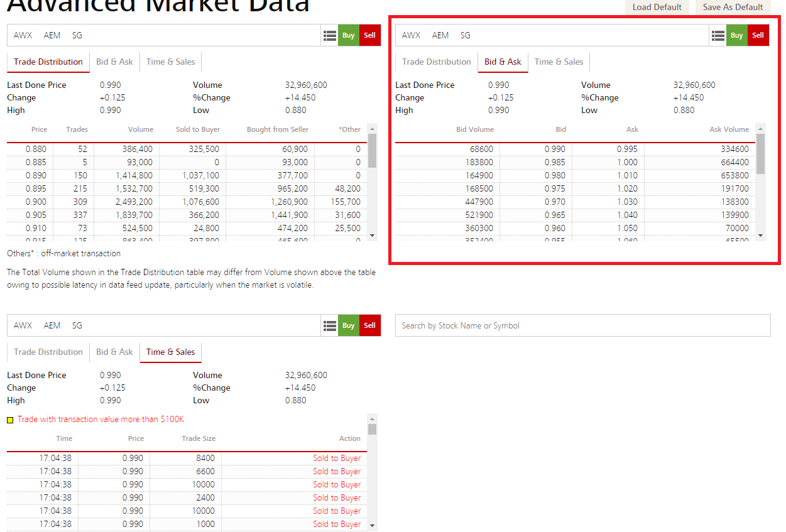The image size is (786, 532).
Task: Open the list menu icon in the Bid & Ask panel
Action: (x=718, y=35)
